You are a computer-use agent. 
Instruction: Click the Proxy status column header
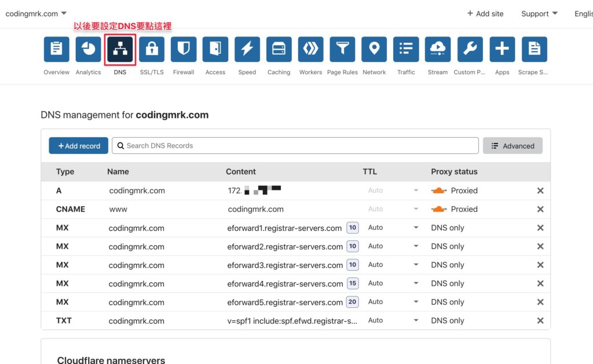click(x=454, y=172)
